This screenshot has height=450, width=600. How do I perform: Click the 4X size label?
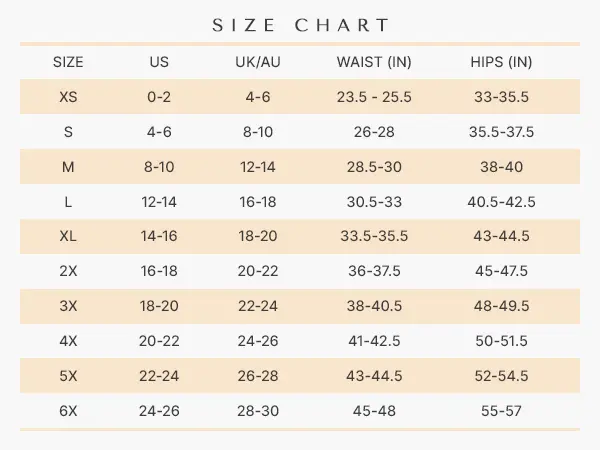coord(68,341)
